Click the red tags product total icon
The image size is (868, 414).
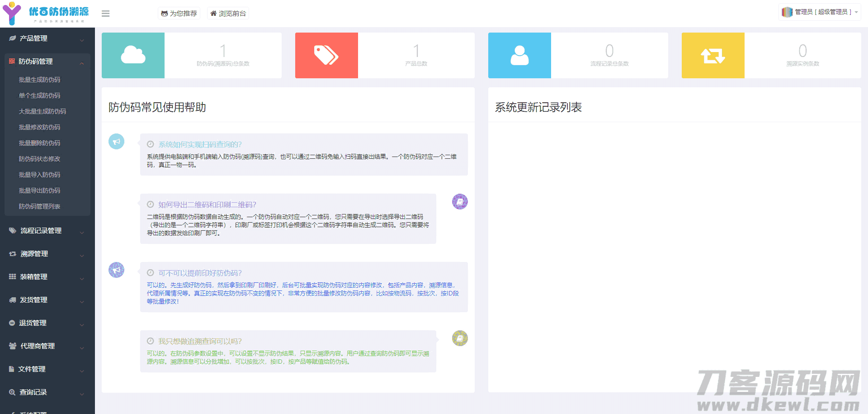coord(326,55)
